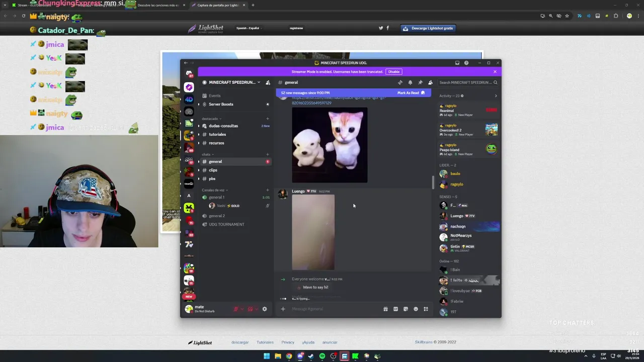
Task: Open File Explorer from taskbar
Action: click(278, 356)
